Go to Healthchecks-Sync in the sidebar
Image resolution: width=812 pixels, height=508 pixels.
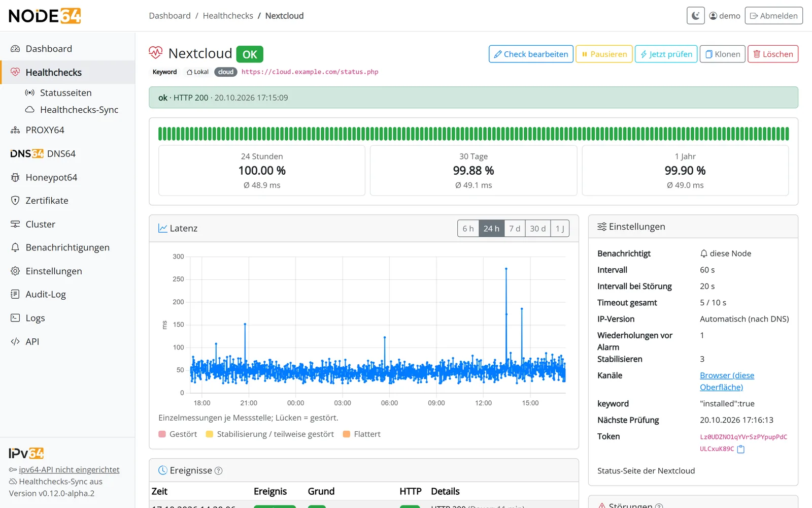click(67, 110)
